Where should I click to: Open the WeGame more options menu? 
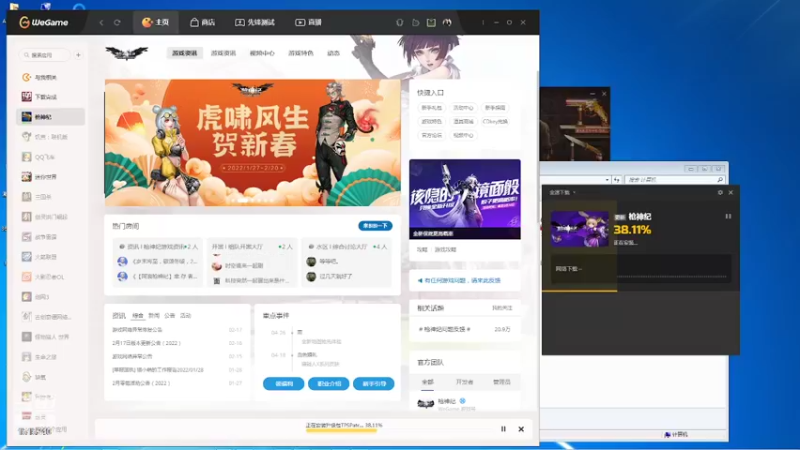[x=483, y=22]
